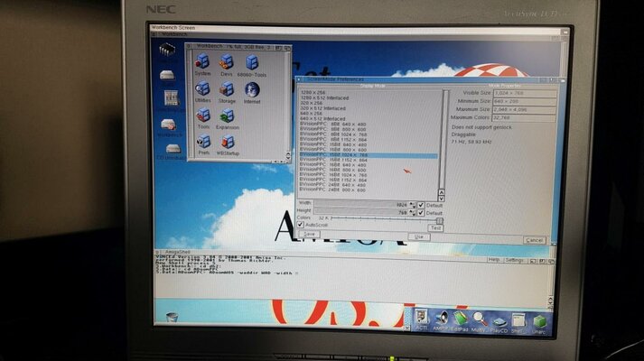Open the WBStartup drawer icon
Image resolution: width=644 pixels, height=361 pixels.
coord(227,142)
